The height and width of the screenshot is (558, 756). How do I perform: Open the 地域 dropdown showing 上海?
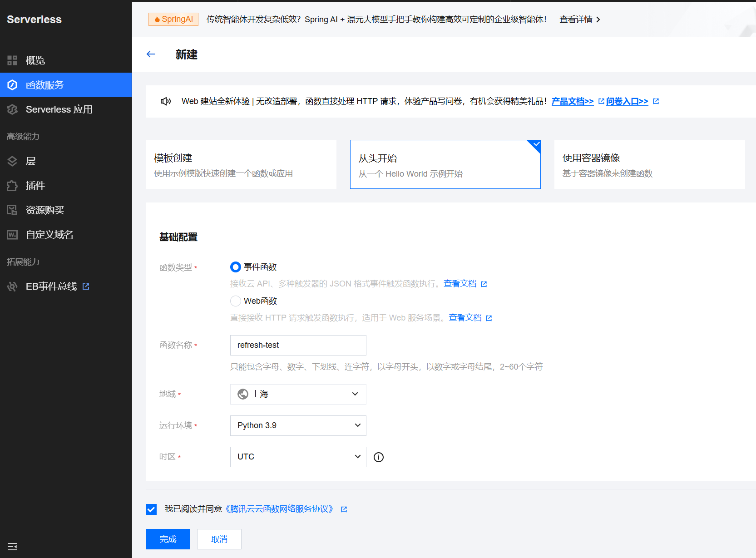[x=298, y=394]
